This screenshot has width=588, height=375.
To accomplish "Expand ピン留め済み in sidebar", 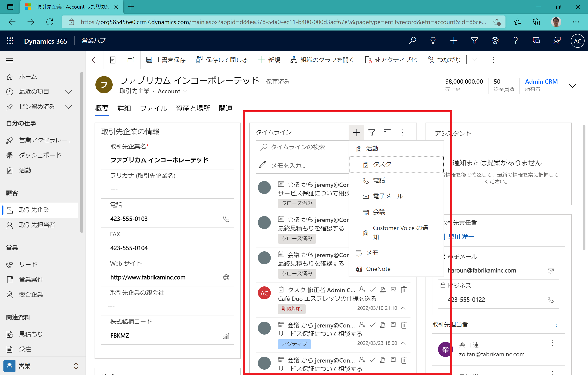I will pyautogui.click(x=68, y=107).
